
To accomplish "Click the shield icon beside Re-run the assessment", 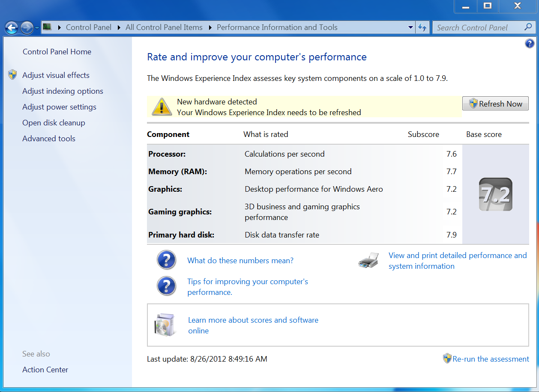I will coord(447,358).
